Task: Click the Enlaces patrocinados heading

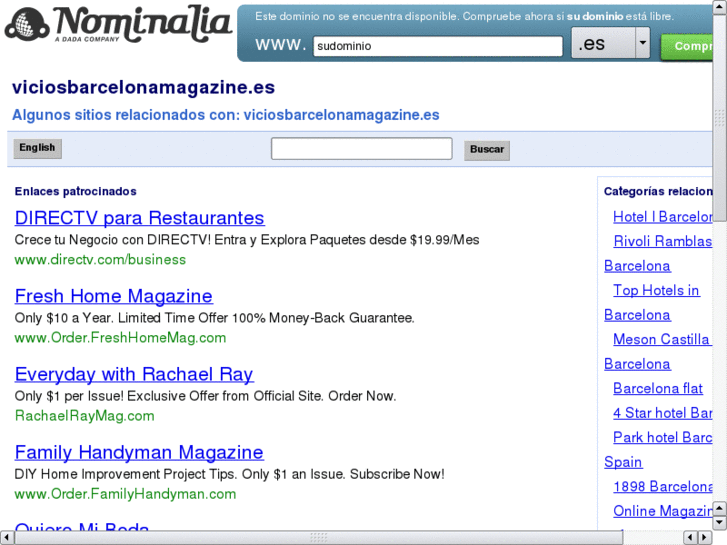Action: pyautogui.click(x=76, y=192)
